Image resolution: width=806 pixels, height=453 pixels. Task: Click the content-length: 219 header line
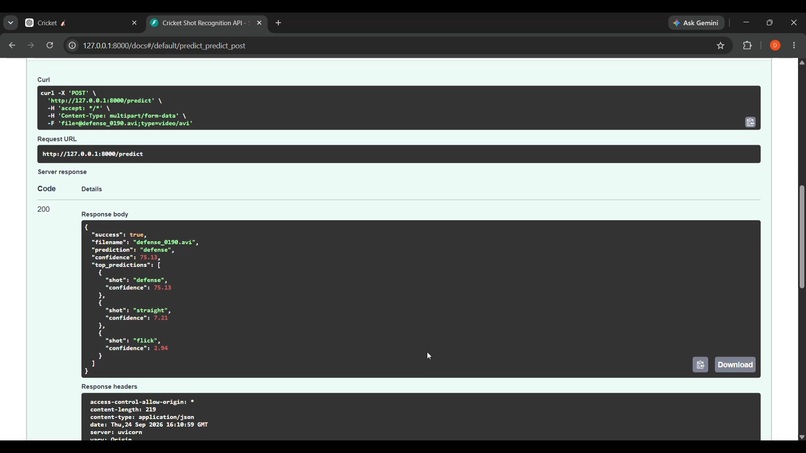[123, 410]
